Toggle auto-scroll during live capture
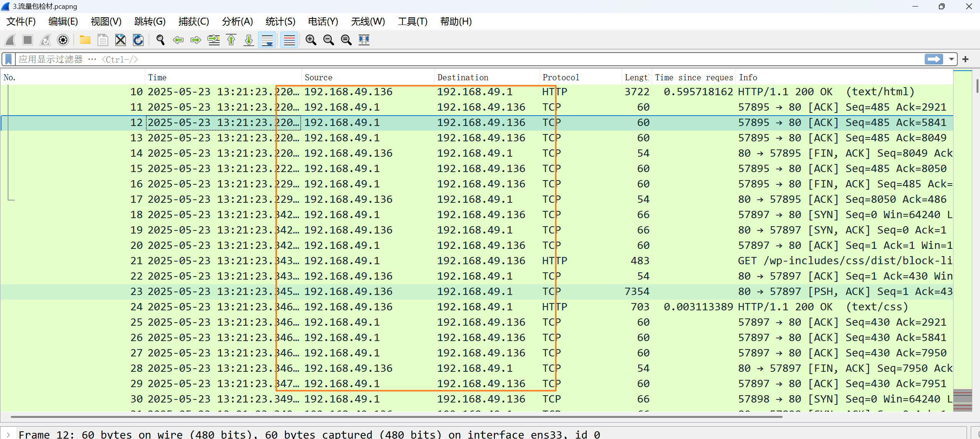The width and height of the screenshot is (980, 439). 267,40
